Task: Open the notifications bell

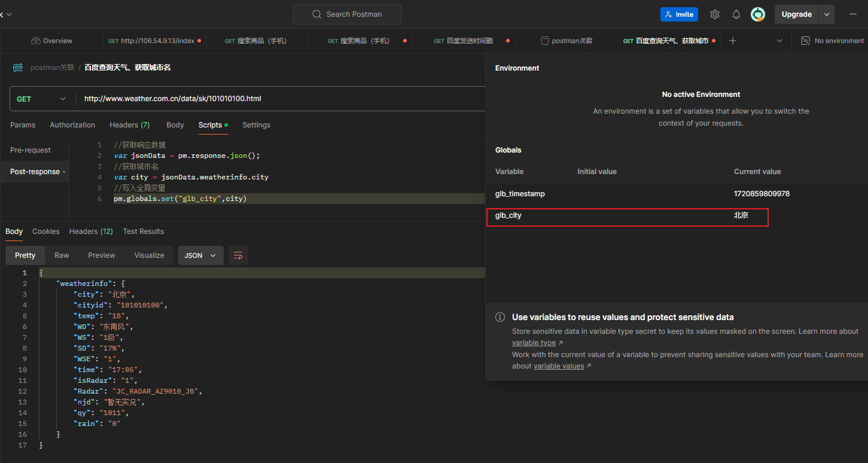Action: 736,14
